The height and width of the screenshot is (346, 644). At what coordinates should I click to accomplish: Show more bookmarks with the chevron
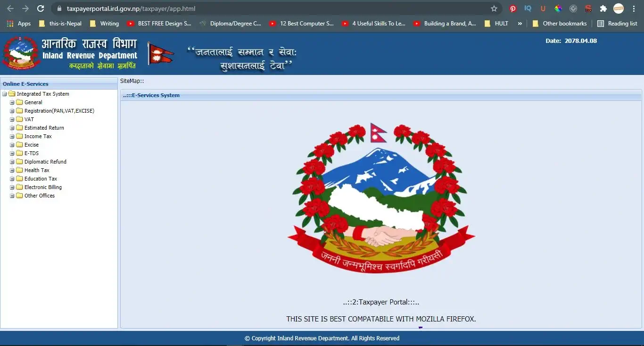520,24
